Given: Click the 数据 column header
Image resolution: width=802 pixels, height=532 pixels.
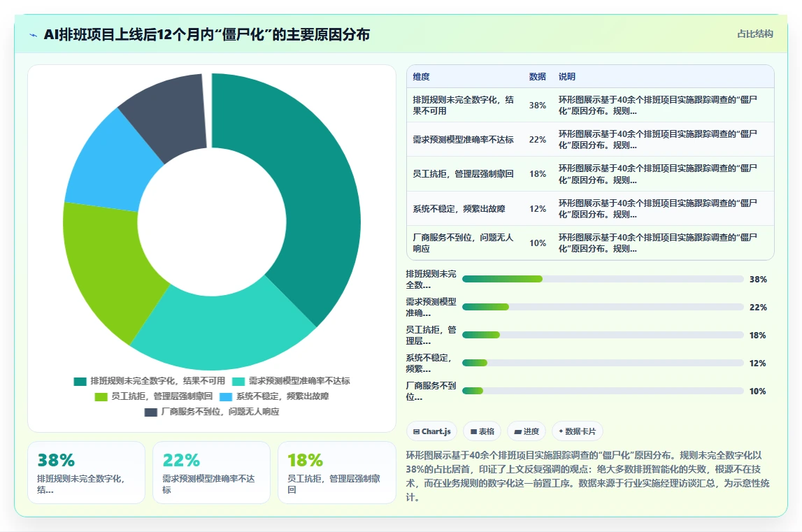Looking at the screenshot, I should (x=537, y=77).
